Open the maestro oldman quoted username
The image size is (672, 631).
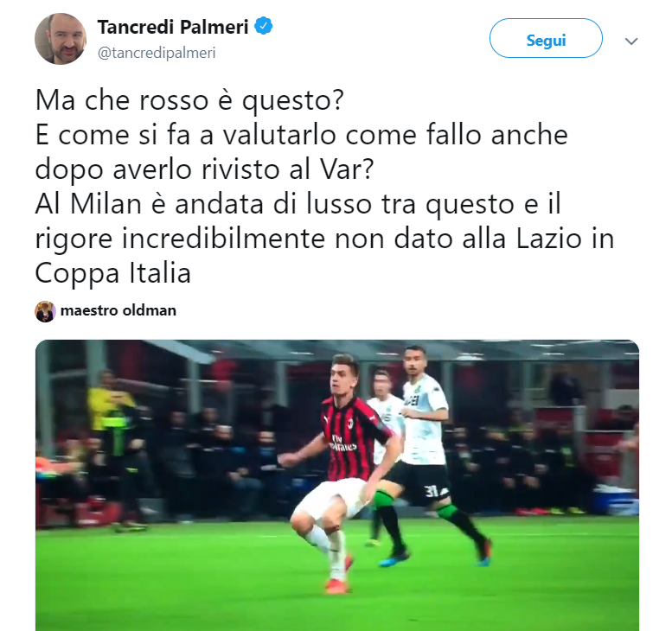(118, 310)
